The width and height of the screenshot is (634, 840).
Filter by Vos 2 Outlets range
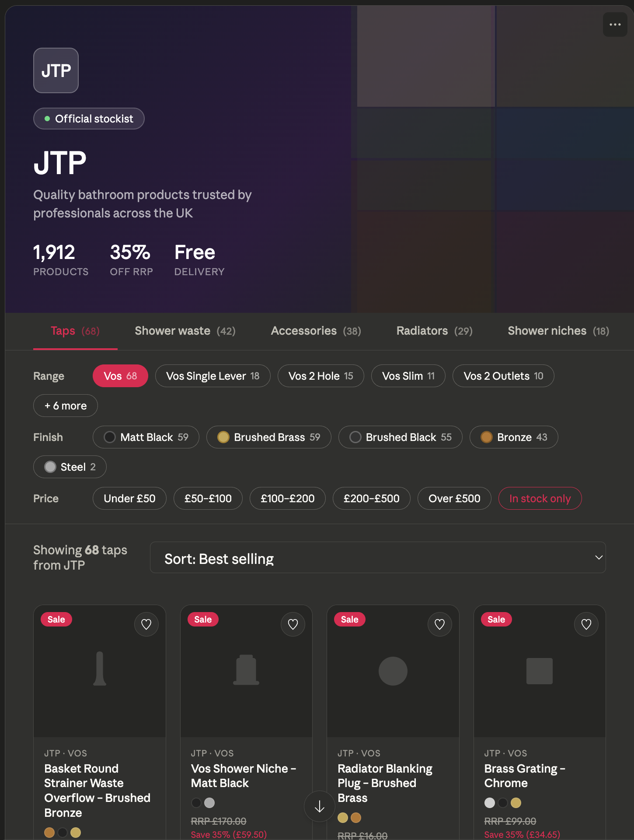click(503, 376)
